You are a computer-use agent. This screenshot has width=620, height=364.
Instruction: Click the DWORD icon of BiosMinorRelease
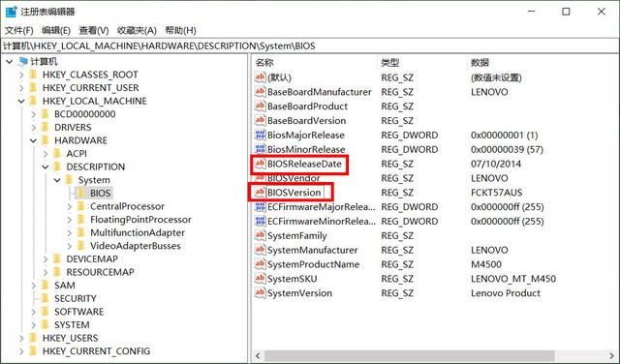point(260,149)
